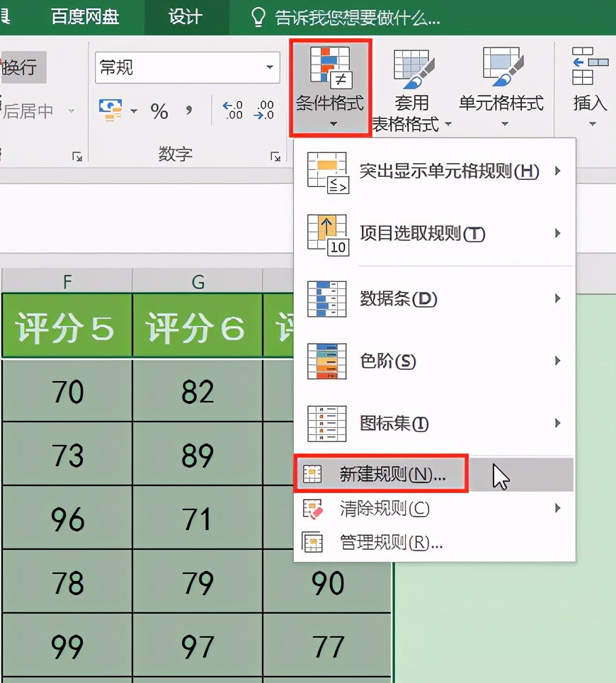Click the 图标集 icon sets icon

tap(327, 424)
